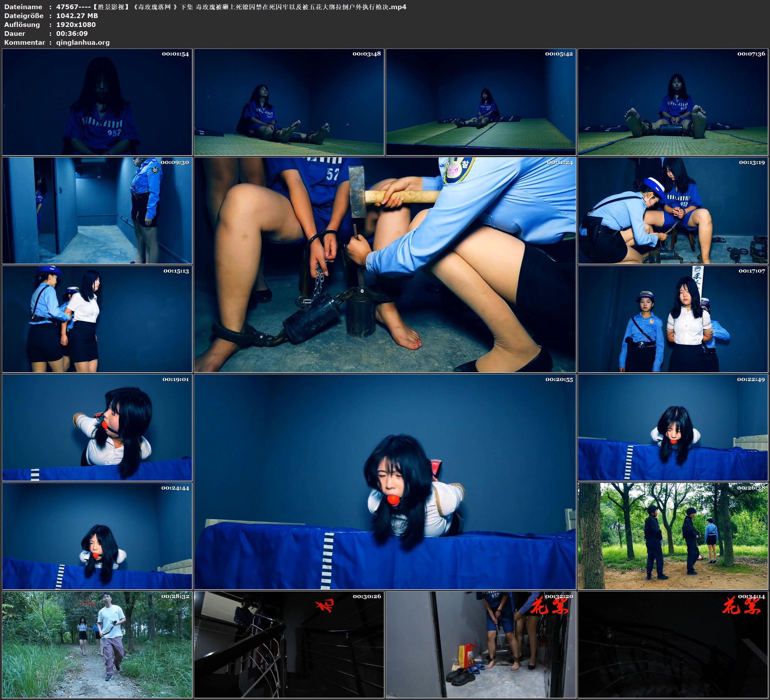Open the frame marked 00:15:13

click(97, 319)
